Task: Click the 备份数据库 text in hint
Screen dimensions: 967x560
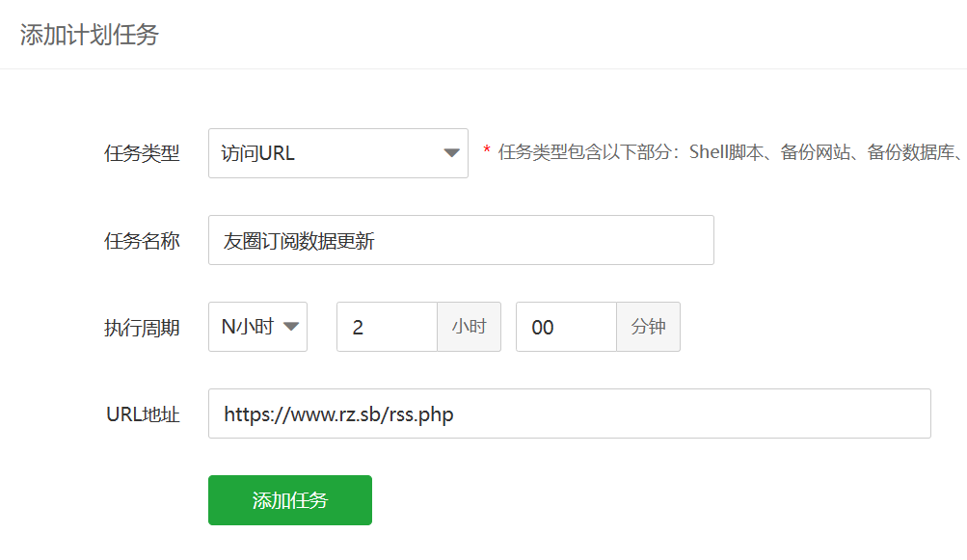Action: (911, 151)
